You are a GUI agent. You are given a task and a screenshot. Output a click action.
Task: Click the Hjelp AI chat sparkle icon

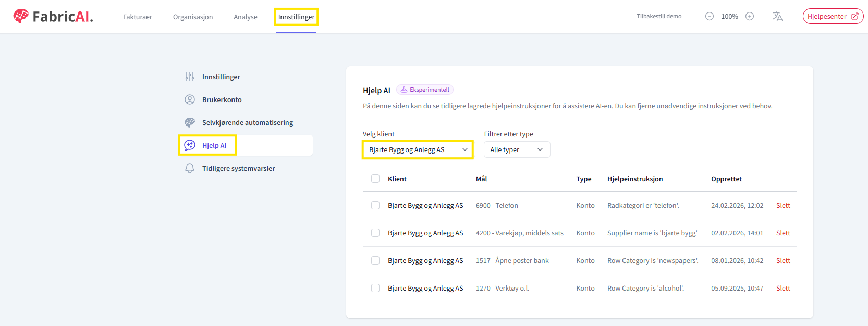[190, 145]
